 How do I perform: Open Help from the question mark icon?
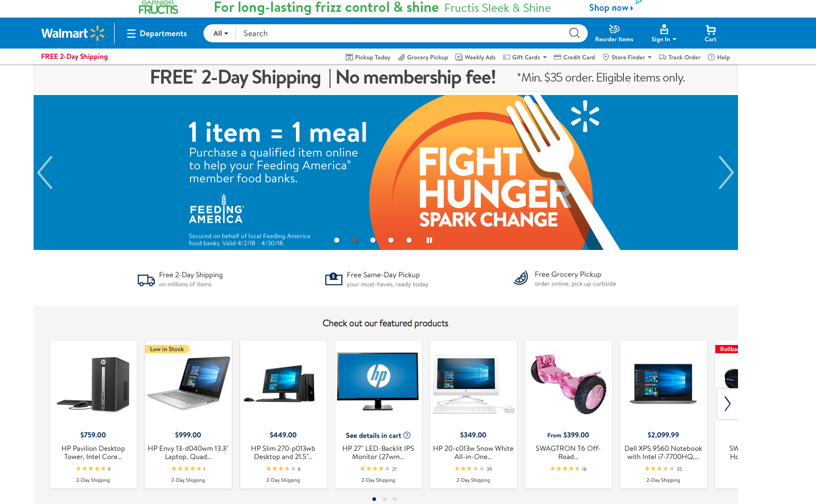tap(711, 57)
